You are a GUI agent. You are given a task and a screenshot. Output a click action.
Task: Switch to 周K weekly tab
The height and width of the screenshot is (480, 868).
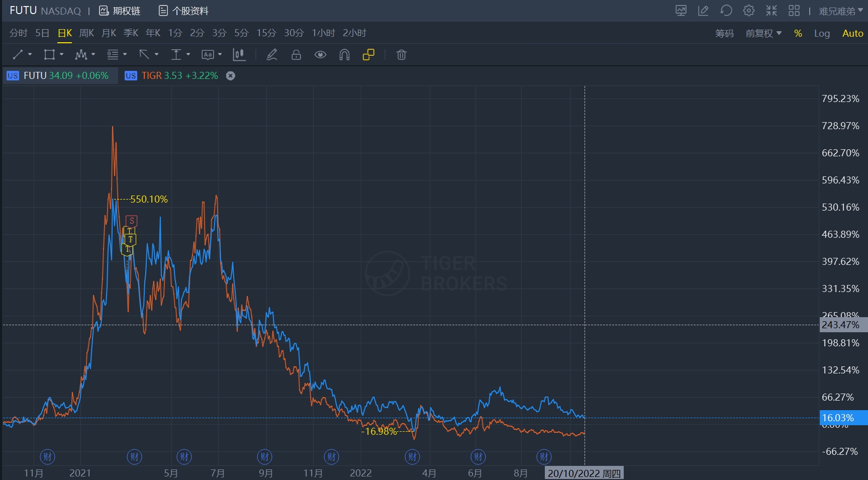87,33
